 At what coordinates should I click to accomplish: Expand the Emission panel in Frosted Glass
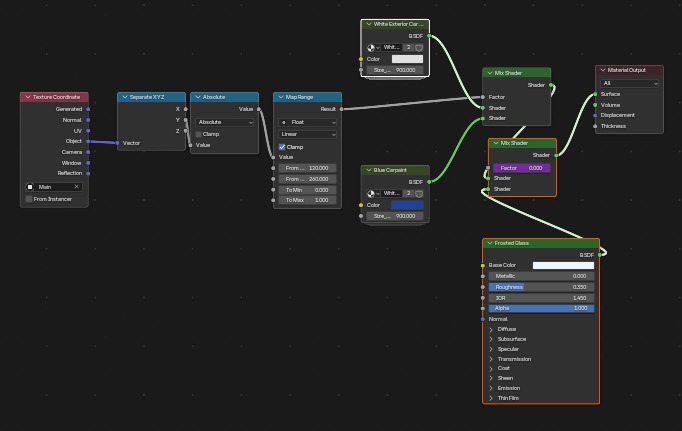click(x=491, y=388)
